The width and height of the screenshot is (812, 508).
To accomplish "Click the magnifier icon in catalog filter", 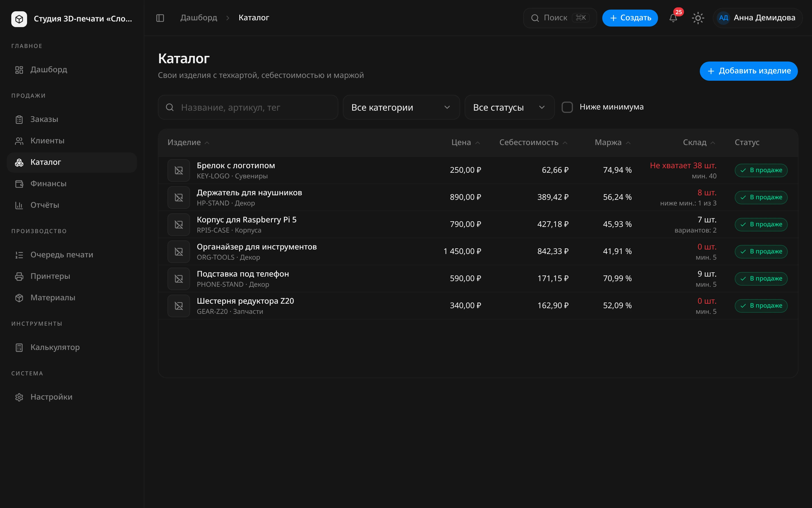I will (170, 107).
